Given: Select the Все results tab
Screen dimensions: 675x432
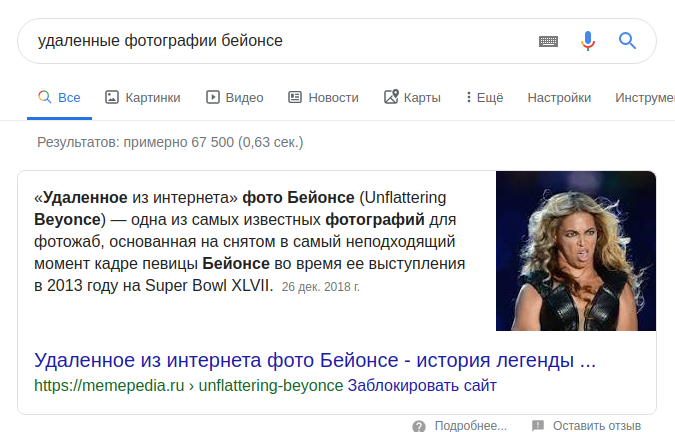Looking at the screenshot, I should click(x=59, y=97).
